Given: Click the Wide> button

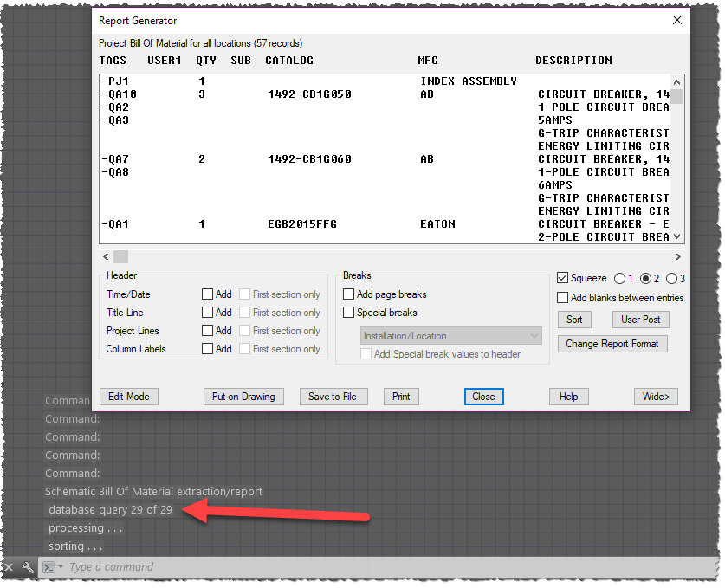Looking at the screenshot, I should click(657, 397).
